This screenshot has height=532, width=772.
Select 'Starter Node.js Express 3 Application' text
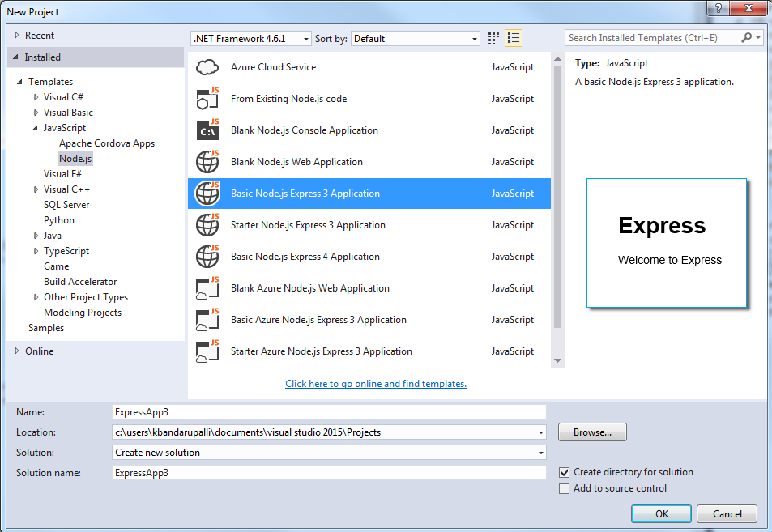tap(308, 225)
